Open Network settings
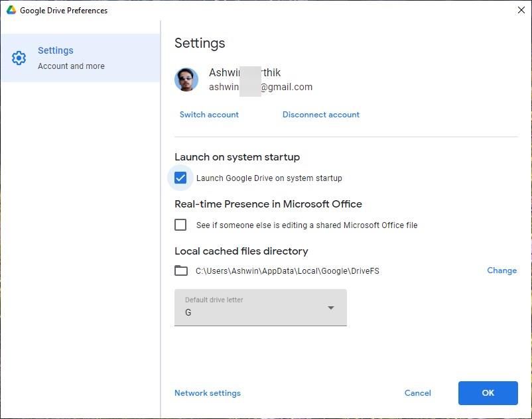This screenshot has width=532, height=419. coord(208,393)
